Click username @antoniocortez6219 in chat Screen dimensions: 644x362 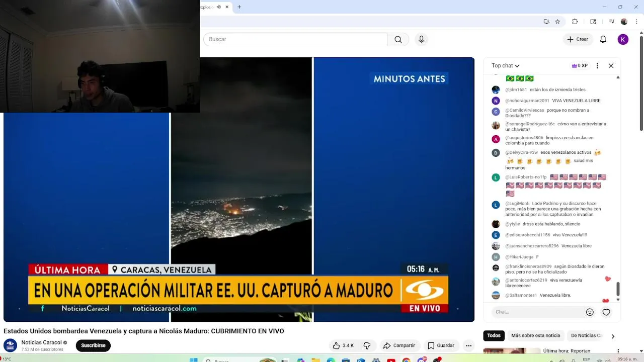pos(526,280)
